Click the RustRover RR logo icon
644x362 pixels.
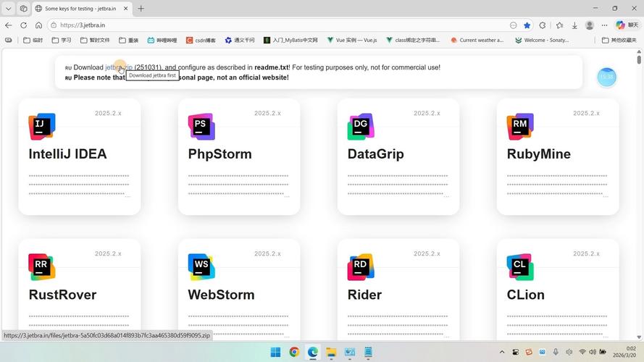41,266
